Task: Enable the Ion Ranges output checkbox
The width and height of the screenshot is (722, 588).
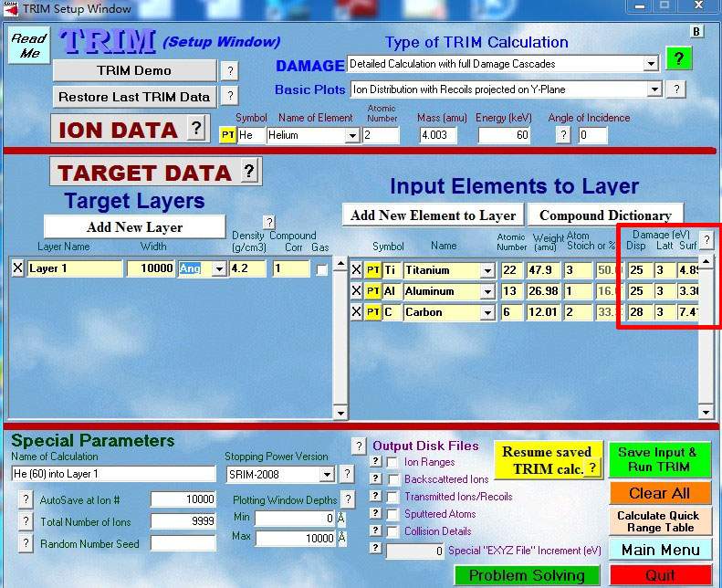Action: click(392, 462)
